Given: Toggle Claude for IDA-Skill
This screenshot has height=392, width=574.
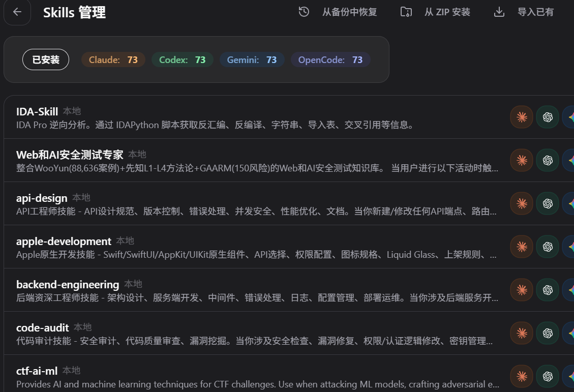Looking at the screenshot, I should coord(522,117).
